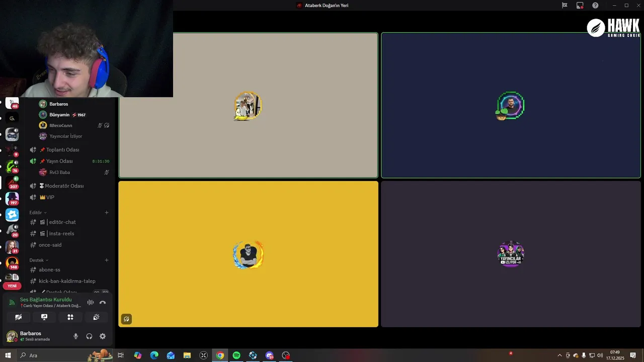The width and height of the screenshot is (644, 362).
Task: Launch Spotify from the taskbar
Action: [x=236, y=355]
